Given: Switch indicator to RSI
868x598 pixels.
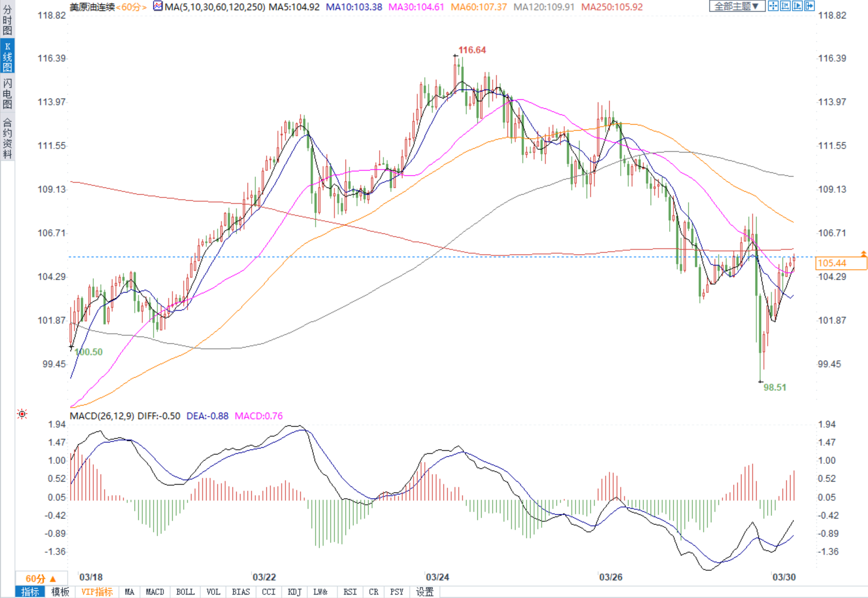Looking at the screenshot, I should [350, 592].
